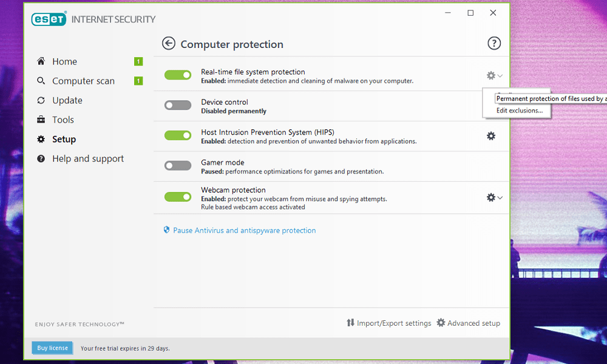Click ENJOY SAFER TECHNOLOGY footer text
Viewport: 607px width, 364px height.
coord(80,324)
